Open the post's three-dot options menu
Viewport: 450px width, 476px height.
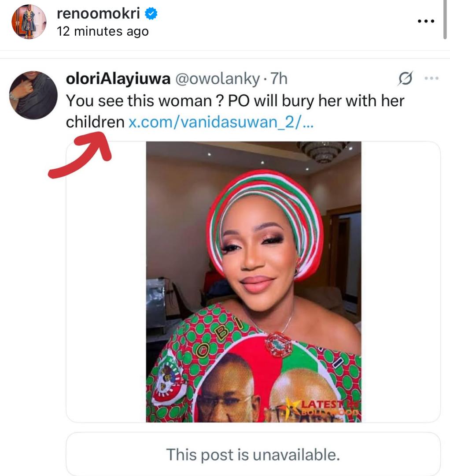425,22
